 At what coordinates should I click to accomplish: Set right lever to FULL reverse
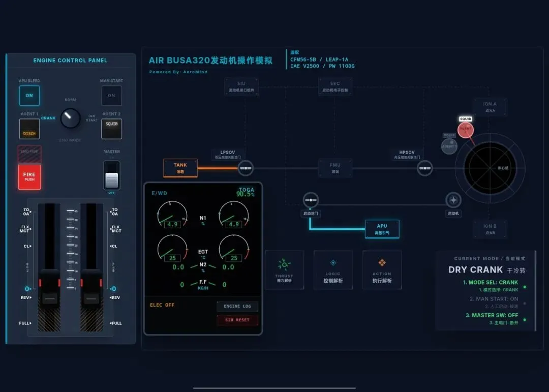(115, 323)
